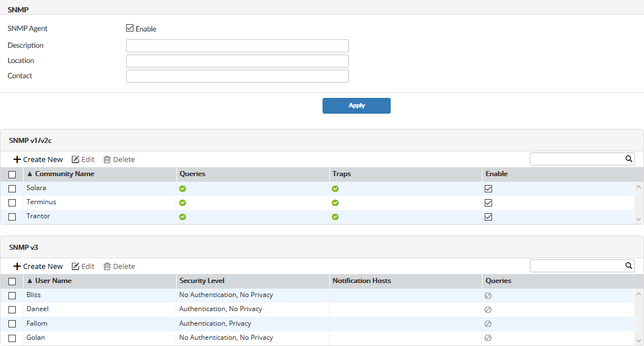This screenshot has width=644, height=346.
Task: Click into the Description text field
Action: click(237, 46)
